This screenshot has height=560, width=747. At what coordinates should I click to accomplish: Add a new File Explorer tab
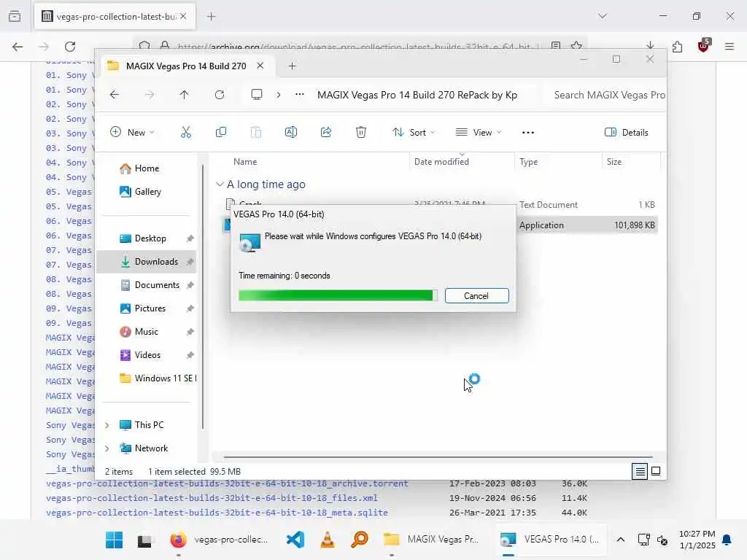point(292,66)
